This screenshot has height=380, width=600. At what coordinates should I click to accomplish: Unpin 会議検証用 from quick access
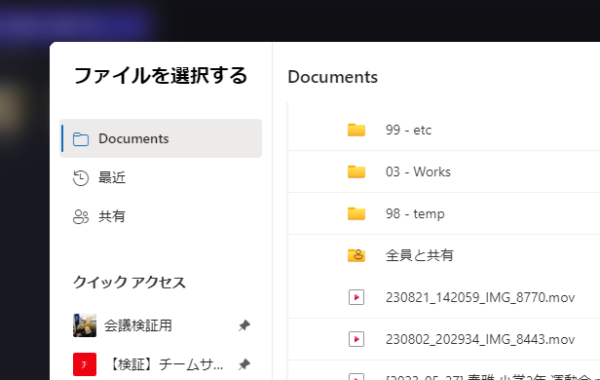244,326
